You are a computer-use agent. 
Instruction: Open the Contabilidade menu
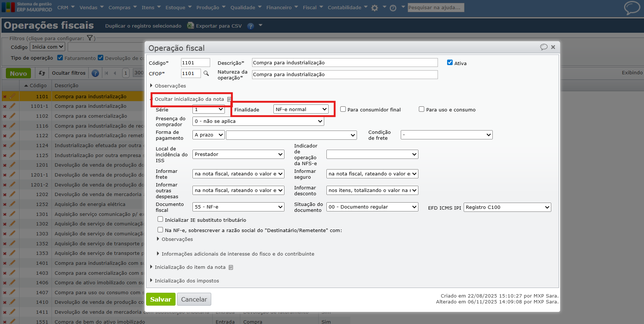[348, 7]
